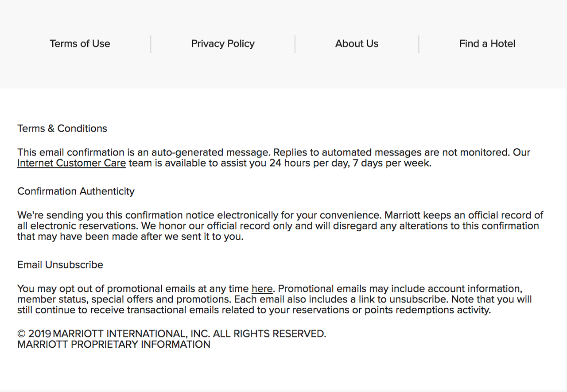Follow the underlined "here" opt-out link
The height and width of the screenshot is (392, 567).
(x=262, y=289)
